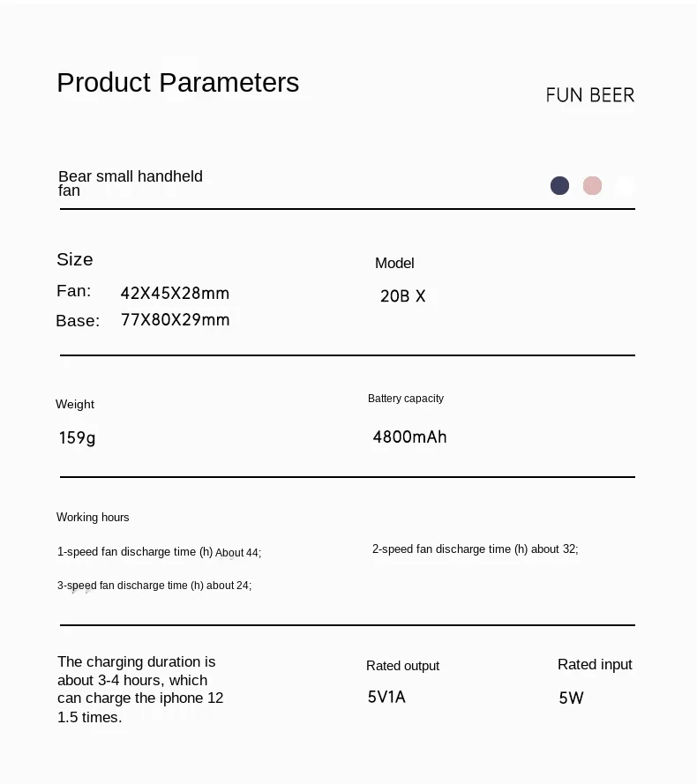697x784 pixels.
Task: Click the Size label
Action: (x=75, y=259)
